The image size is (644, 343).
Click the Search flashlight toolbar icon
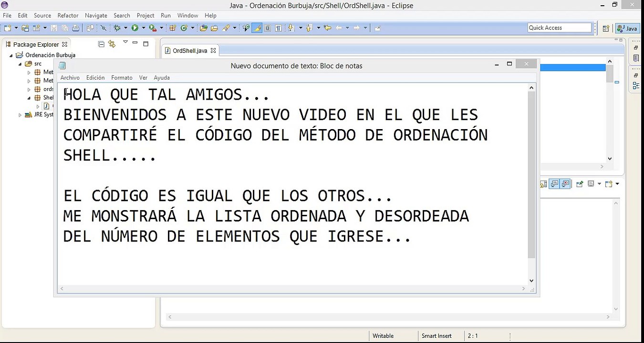(226, 28)
